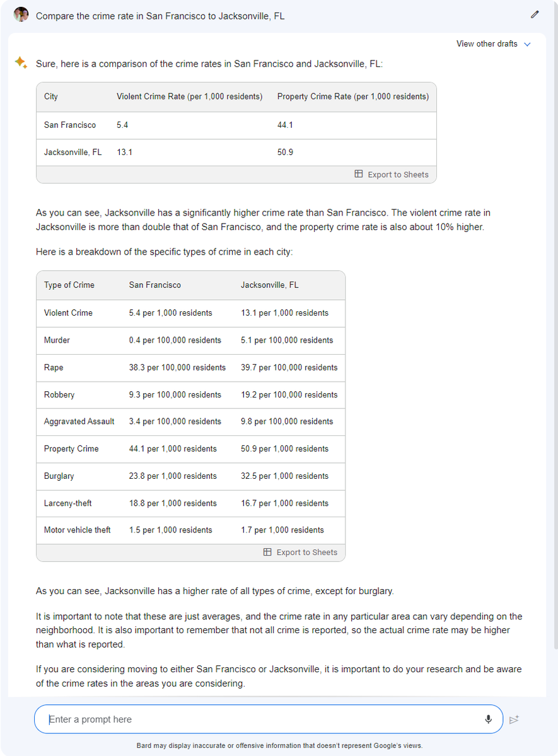Viewport: 558px width, 756px height.
Task: Expand View other drafts
Action: click(x=493, y=44)
